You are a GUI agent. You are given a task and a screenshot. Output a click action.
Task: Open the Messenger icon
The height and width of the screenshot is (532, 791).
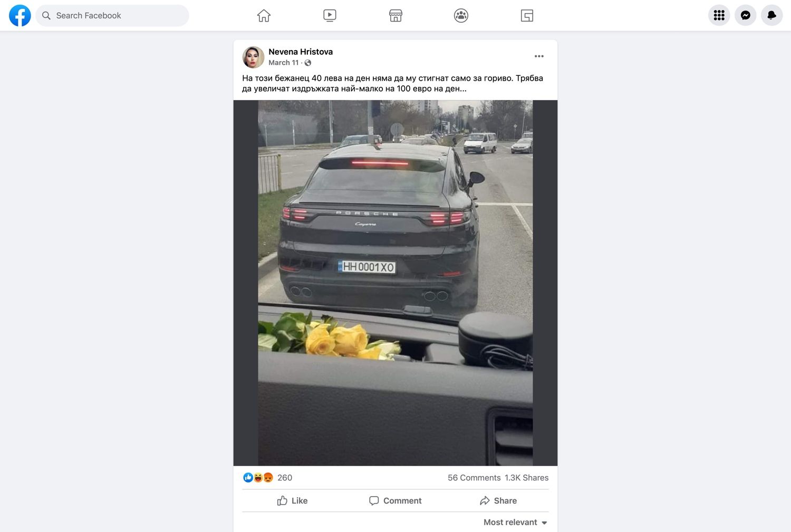pyautogui.click(x=746, y=16)
